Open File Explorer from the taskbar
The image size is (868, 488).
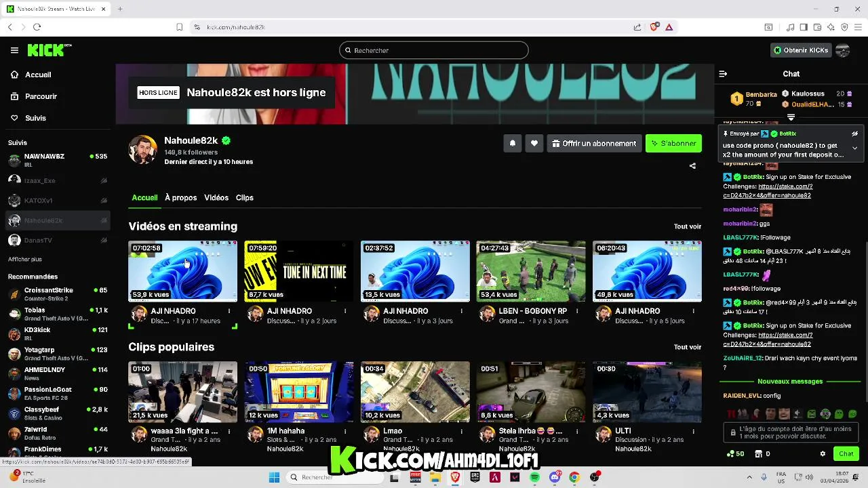435,477
